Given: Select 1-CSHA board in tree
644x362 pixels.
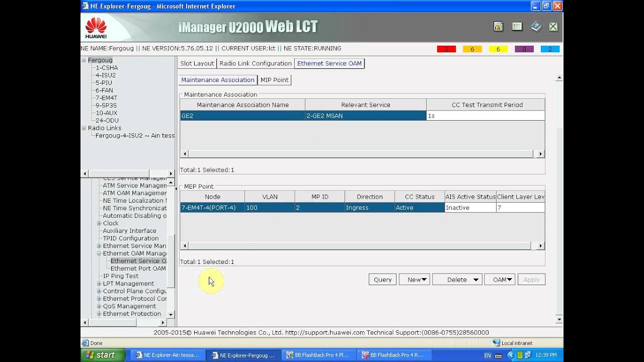Looking at the screenshot, I should coord(107,67).
